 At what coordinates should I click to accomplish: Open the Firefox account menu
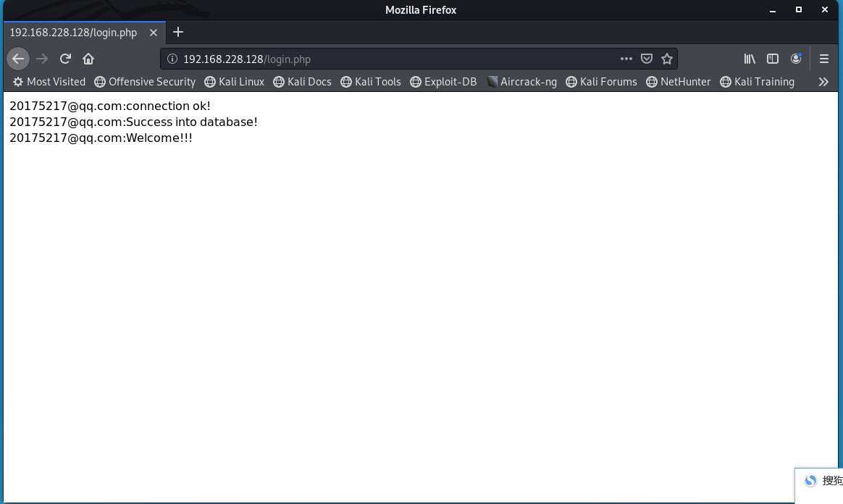(x=796, y=59)
